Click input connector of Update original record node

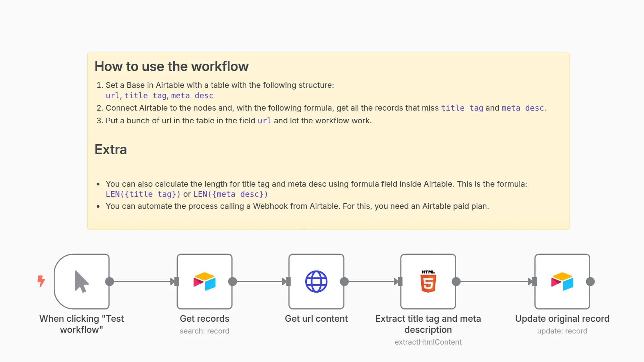534,282
